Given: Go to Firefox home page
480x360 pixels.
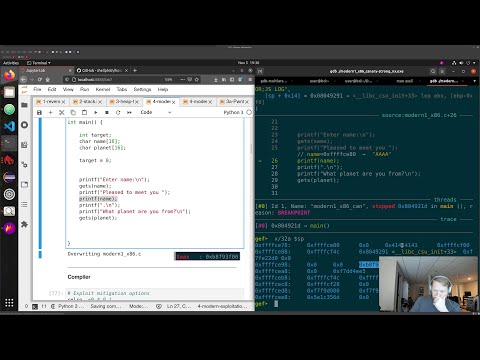Looking at the screenshot, I should tap(48, 80).
